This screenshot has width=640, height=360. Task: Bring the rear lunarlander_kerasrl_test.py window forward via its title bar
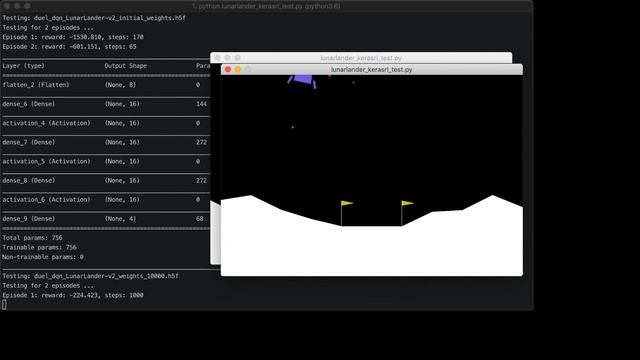coord(361,58)
